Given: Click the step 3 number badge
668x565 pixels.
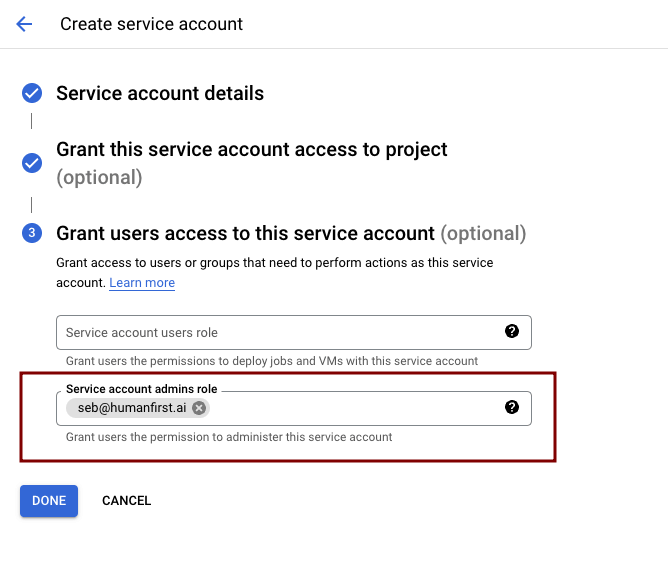Looking at the screenshot, I should pos(32,234).
